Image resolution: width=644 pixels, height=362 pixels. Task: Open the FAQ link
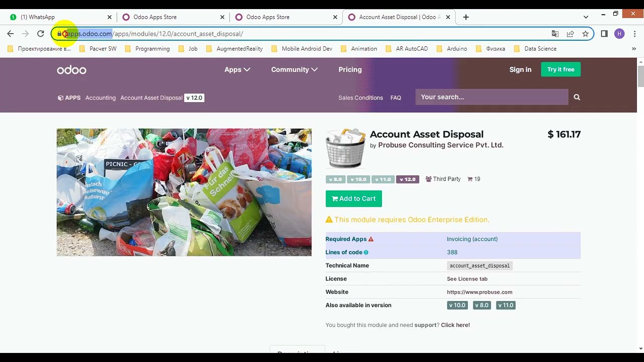pos(396,98)
